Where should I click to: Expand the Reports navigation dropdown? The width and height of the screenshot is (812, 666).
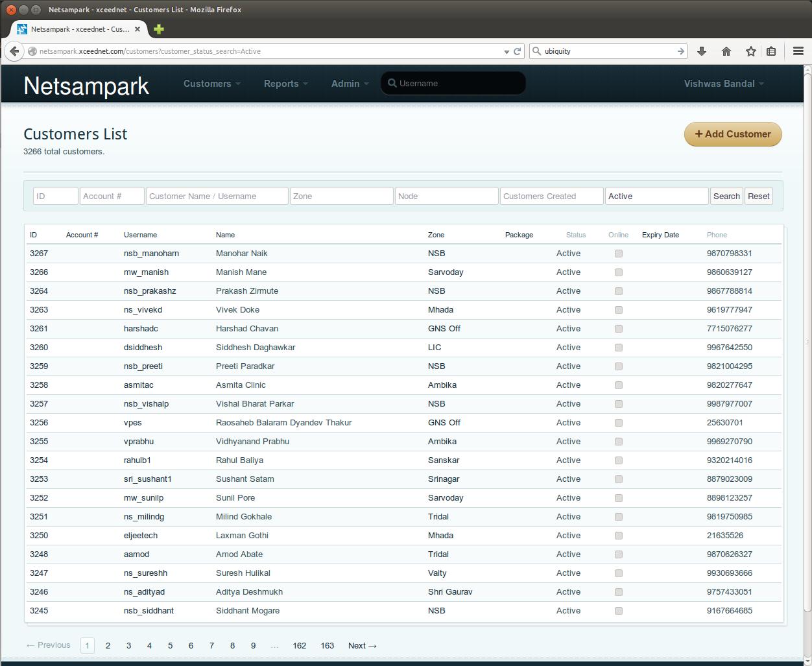285,84
